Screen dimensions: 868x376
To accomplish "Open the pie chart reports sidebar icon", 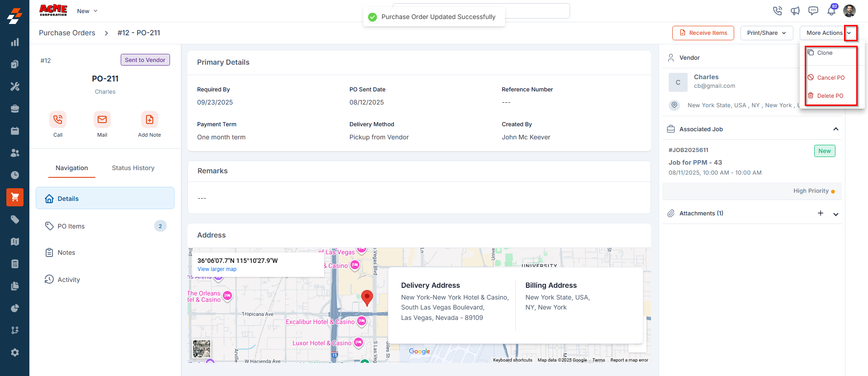I will point(15,308).
